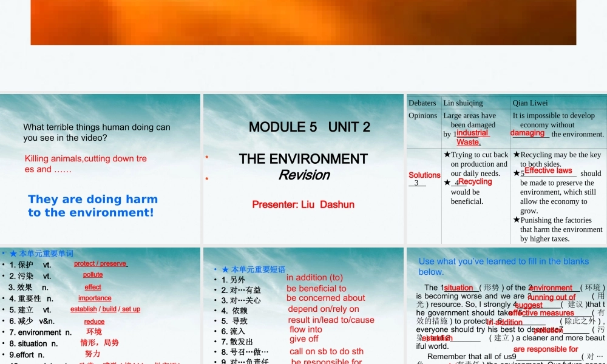Open the 本单元重要短语 phrases slide
The image size is (607, 364).
(x=303, y=306)
